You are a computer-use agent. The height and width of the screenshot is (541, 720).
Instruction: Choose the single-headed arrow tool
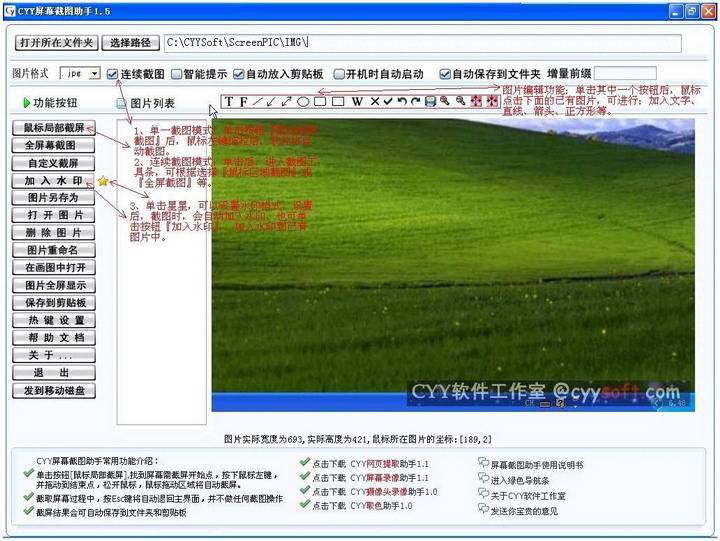coord(271,101)
